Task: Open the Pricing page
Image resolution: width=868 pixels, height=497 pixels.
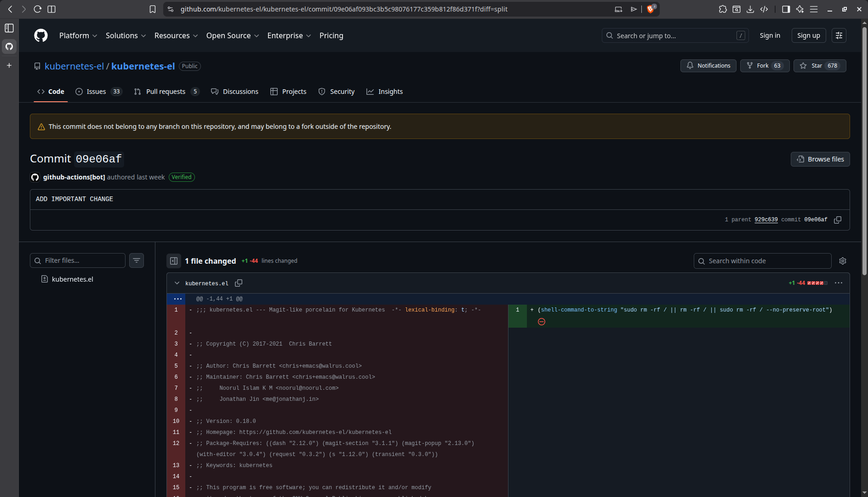Action: click(331, 35)
